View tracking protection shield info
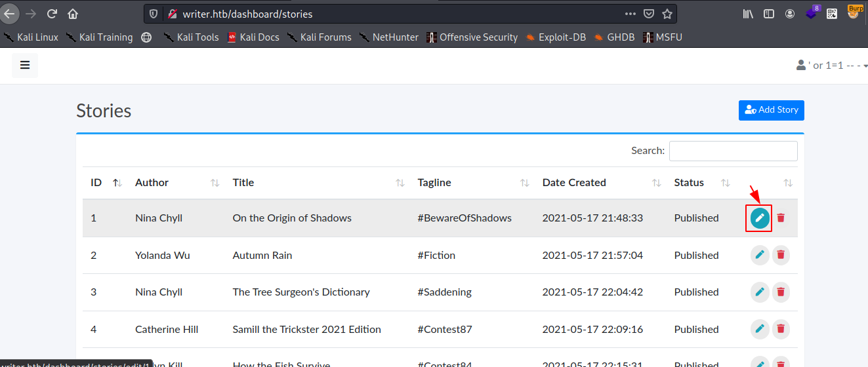 coord(154,14)
